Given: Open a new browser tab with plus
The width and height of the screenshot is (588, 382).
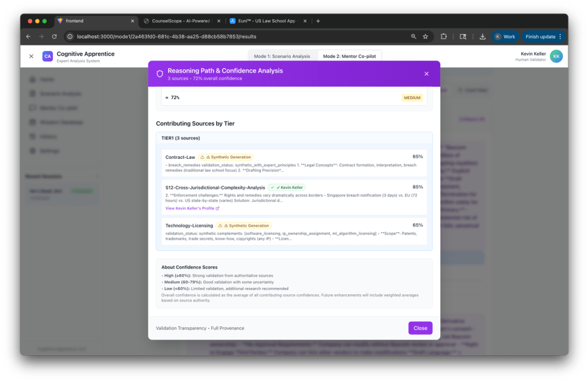Looking at the screenshot, I should point(318,21).
